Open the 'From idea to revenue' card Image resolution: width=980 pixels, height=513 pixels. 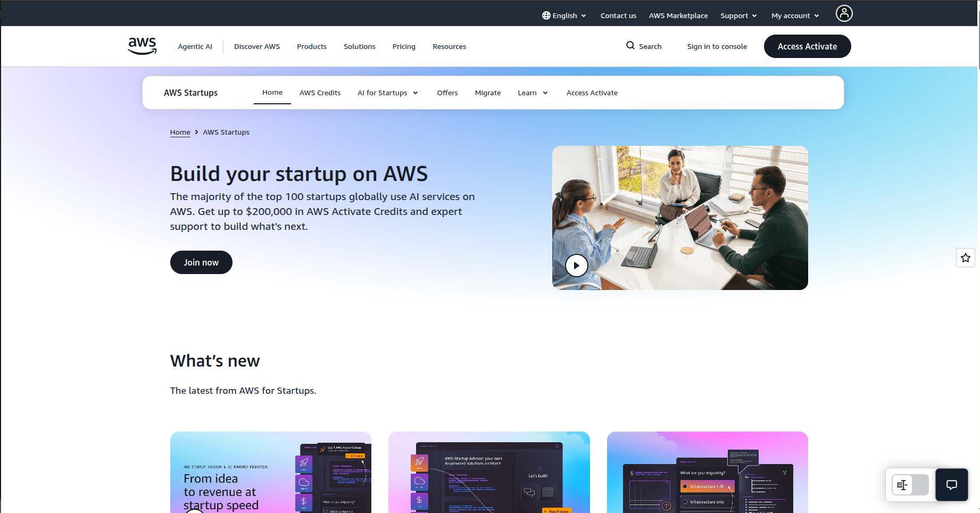[271, 472]
